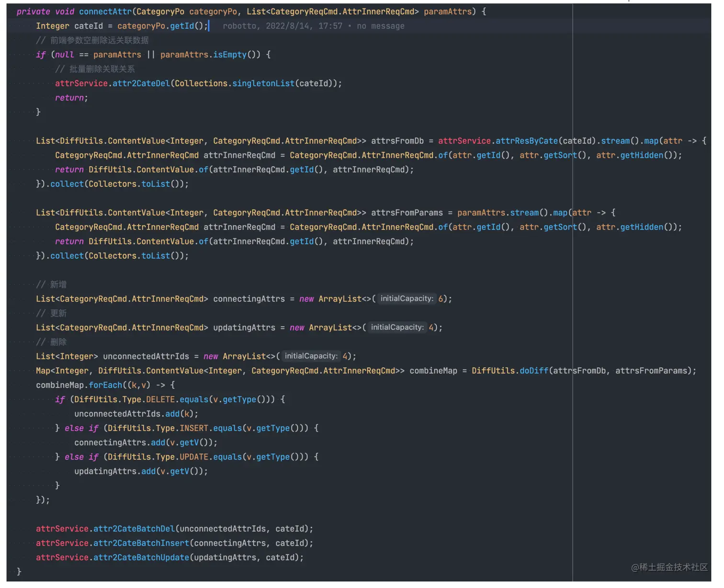The height and width of the screenshot is (588, 724).
Task: Click the 'unconnectedAttrIds.add(k)' statement
Action: [136, 414]
